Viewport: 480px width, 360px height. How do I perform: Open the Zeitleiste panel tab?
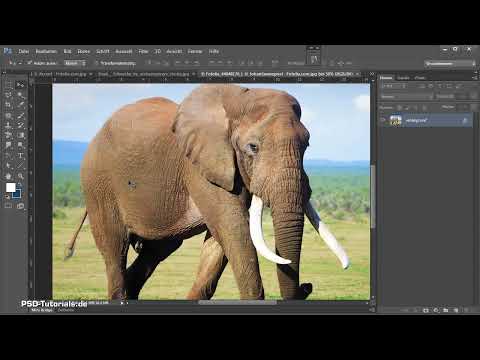[66, 310]
